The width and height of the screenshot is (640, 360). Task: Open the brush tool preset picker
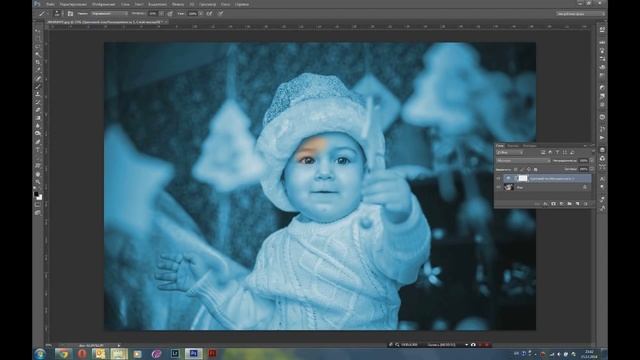[43, 13]
